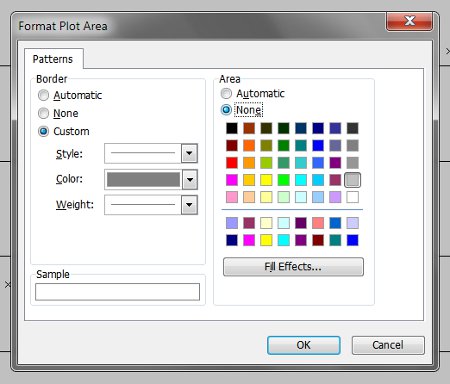Viewport: 450px width, 384px height.
Task: Open the border Style dropdown
Action: tap(189, 153)
